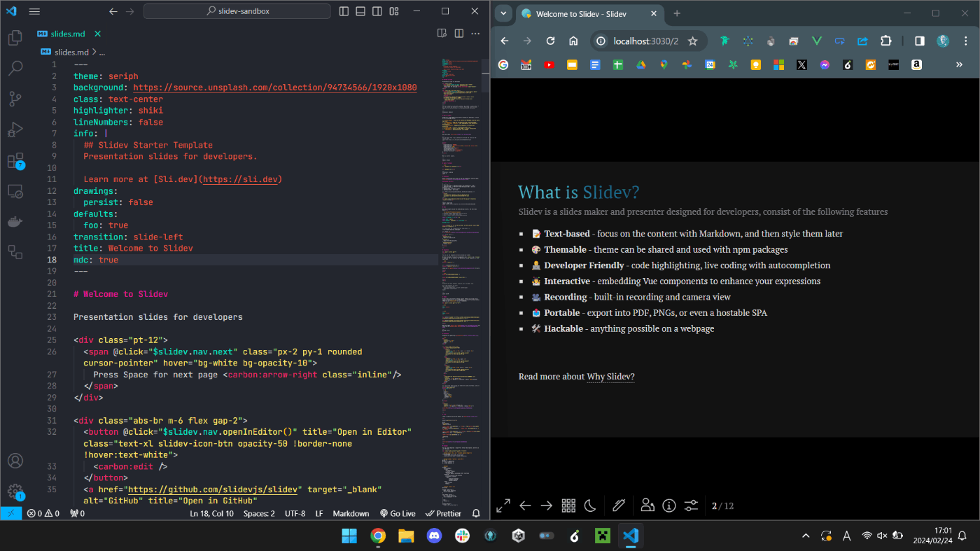This screenshot has height=551, width=980.
Task: Click the remote window indicator in status bar
Action: pyautogui.click(x=10, y=513)
